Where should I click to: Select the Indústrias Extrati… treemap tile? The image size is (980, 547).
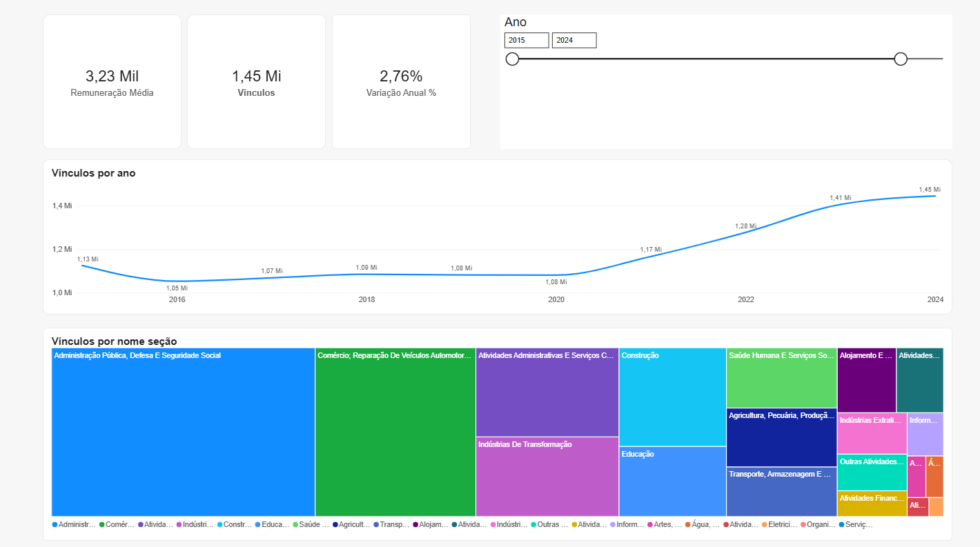coord(872,433)
